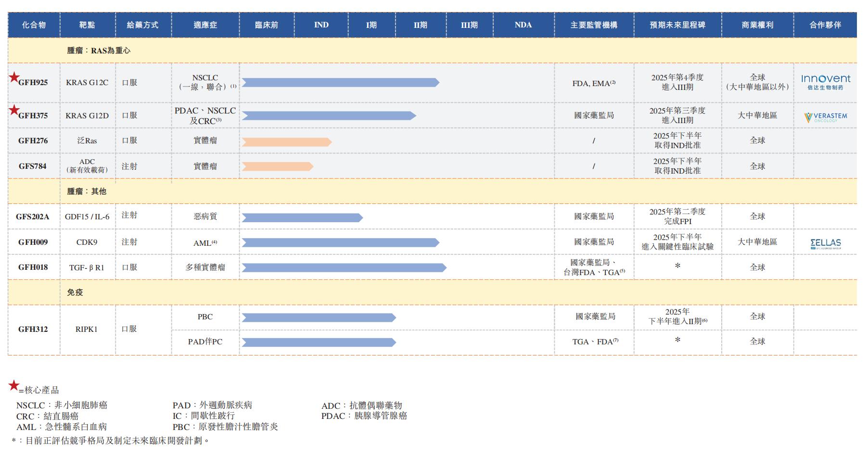Click the PAD伴PC row progress bar
This screenshot has width=868, height=455.
(319, 342)
